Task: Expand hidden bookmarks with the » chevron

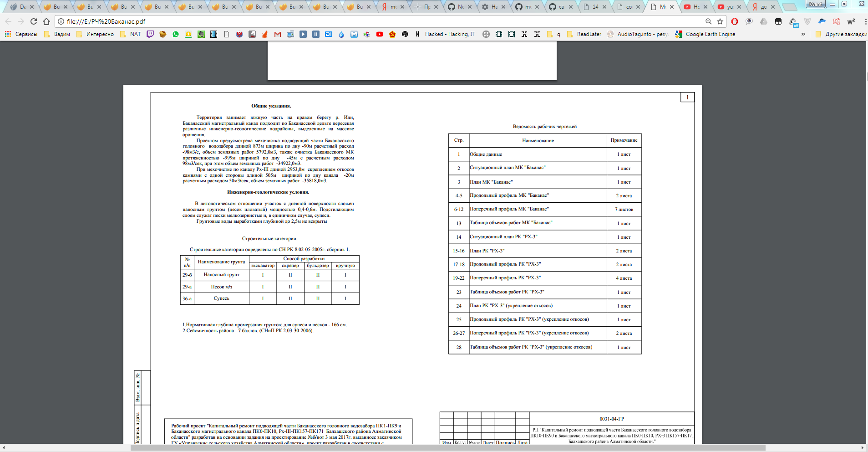Action: point(803,34)
